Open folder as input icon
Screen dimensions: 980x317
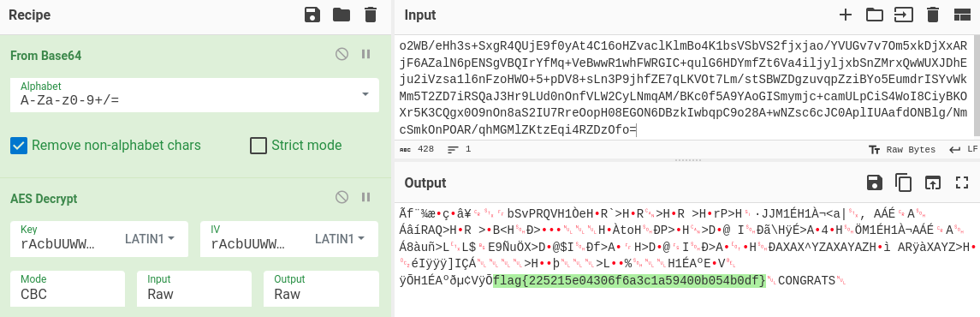point(875,15)
